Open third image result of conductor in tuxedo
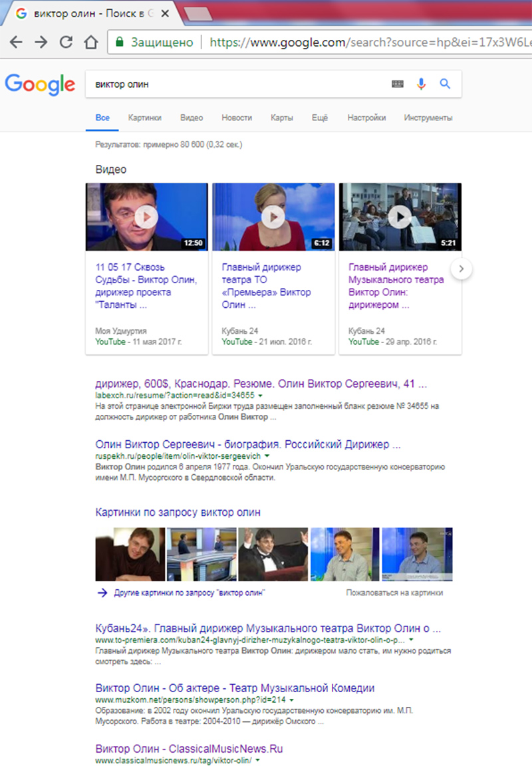Viewport: 532px width, 766px height. [x=273, y=555]
